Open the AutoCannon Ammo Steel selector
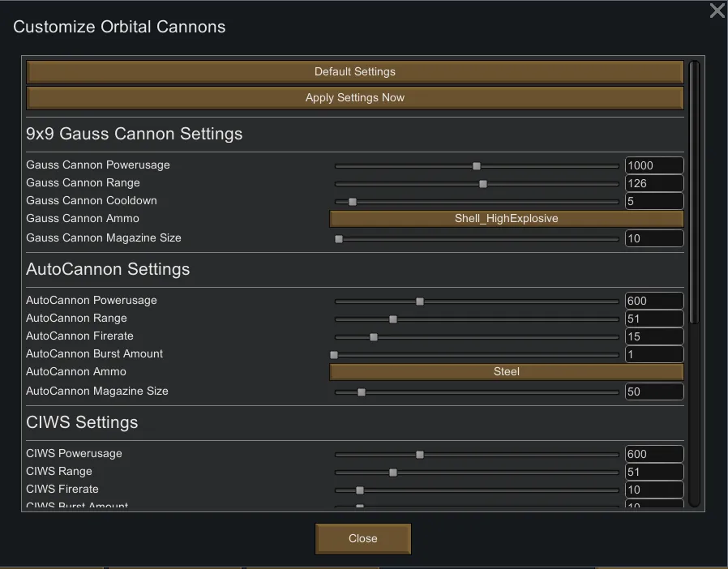728x569 pixels. 506,372
